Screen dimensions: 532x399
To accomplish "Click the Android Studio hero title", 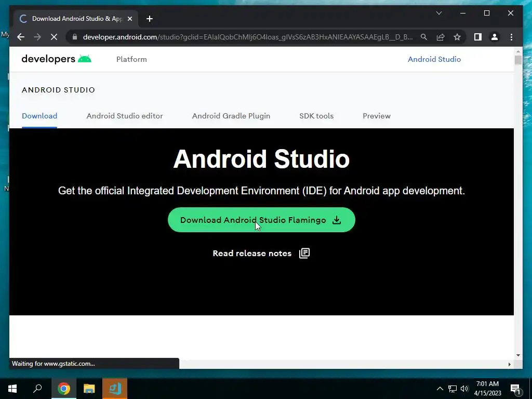I will coord(261,159).
